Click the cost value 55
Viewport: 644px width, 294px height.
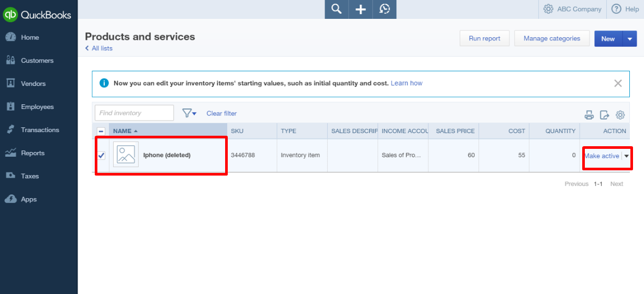pos(521,155)
